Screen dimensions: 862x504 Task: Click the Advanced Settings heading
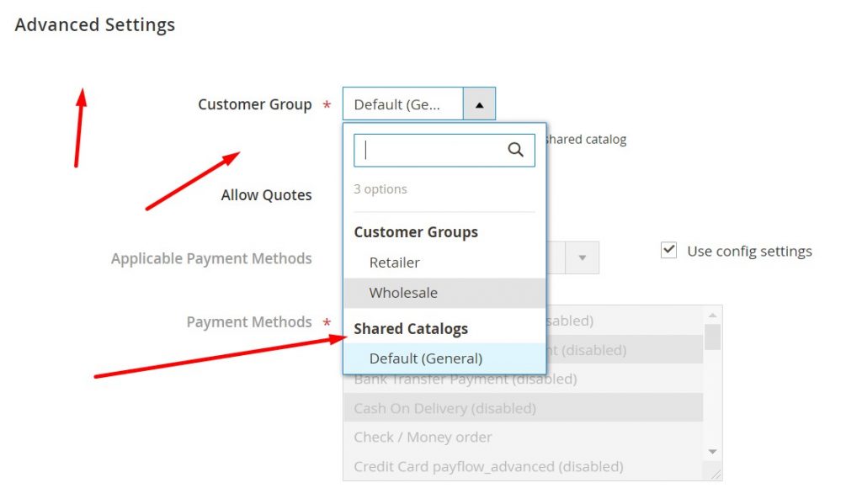(93, 24)
